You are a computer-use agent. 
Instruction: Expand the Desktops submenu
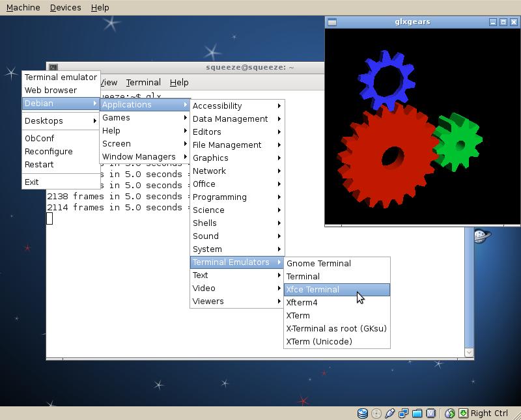point(43,121)
